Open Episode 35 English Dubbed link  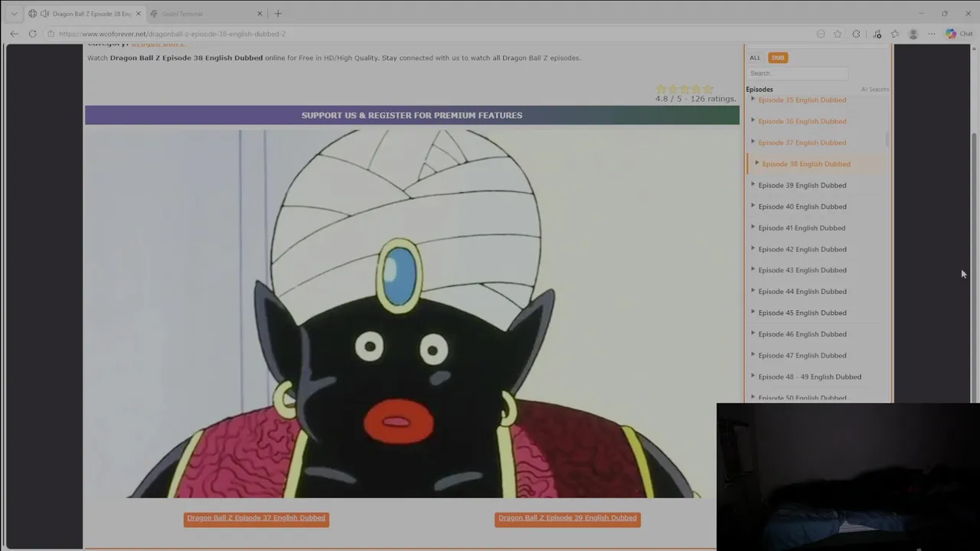pos(802,99)
